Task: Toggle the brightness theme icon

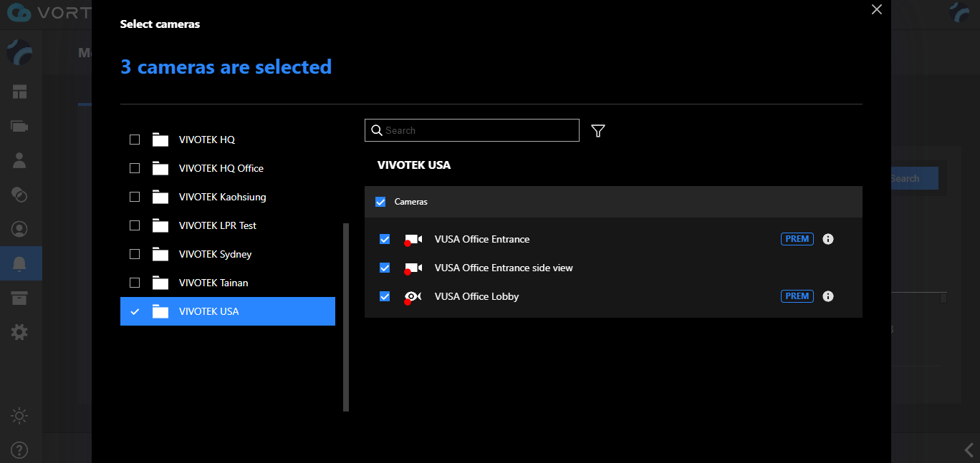Action: pos(19,416)
